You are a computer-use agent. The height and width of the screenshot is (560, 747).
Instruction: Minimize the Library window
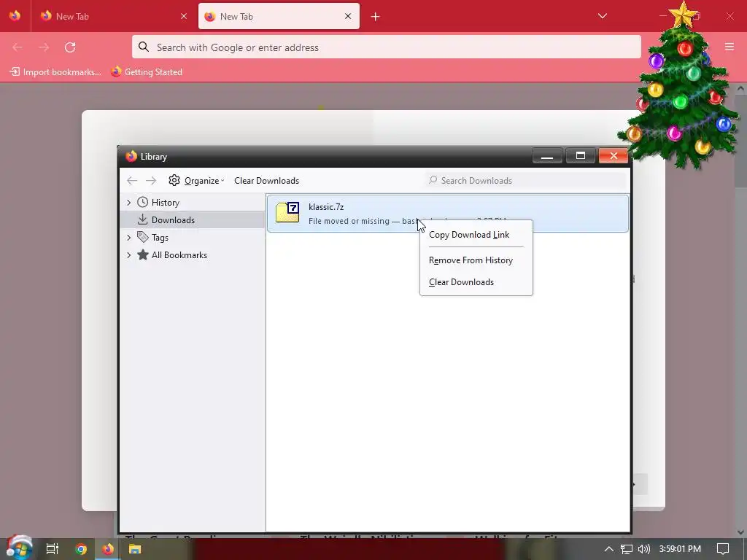tap(547, 156)
